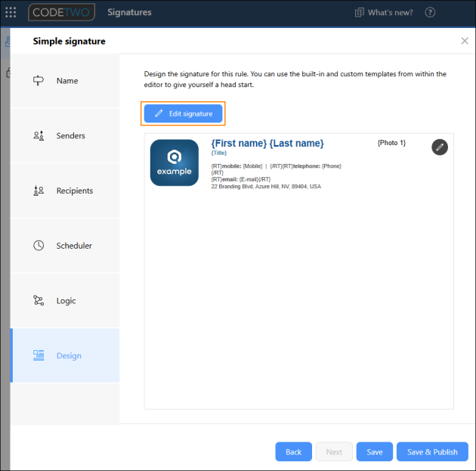476x471 pixels.
Task: Click the {Title} placeholder text
Action: click(219, 153)
